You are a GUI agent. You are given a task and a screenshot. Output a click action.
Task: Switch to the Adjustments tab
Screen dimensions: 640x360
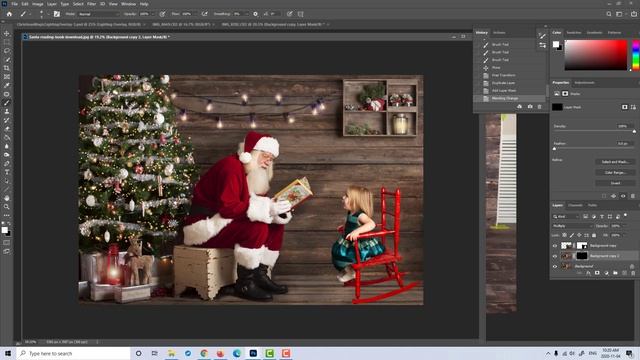584,83
